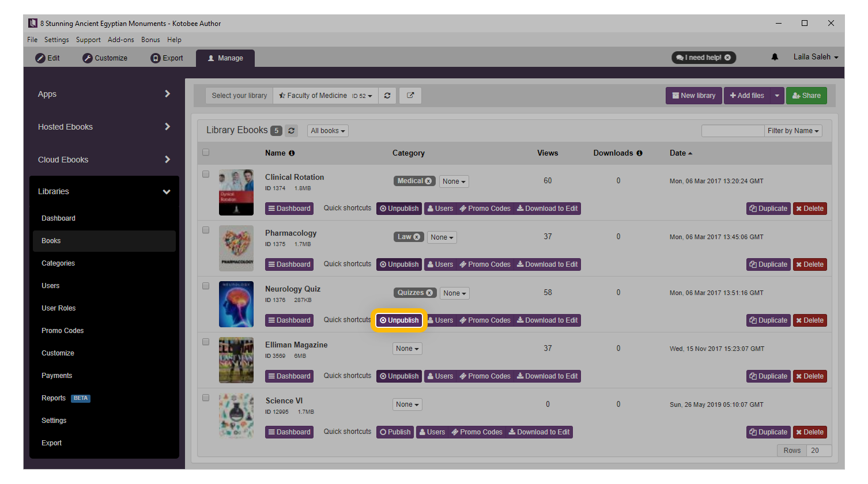868x484 pixels.
Task: Collapse the Libraries sidebar section
Action: (104, 191)
